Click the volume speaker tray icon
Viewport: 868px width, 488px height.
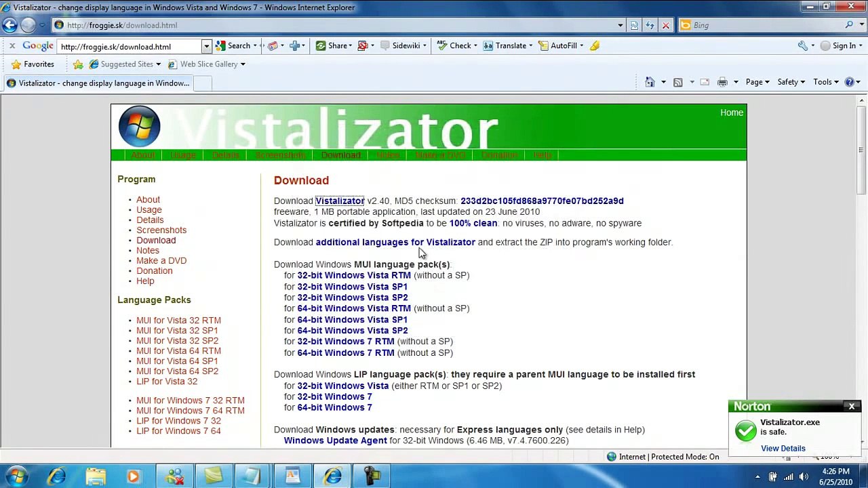[804, 476]
